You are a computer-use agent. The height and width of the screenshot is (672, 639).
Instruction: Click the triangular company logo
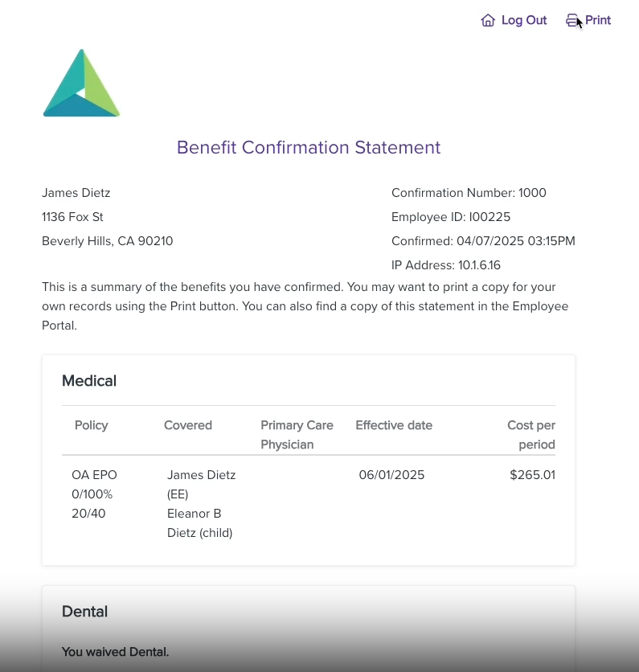point(81,83)
